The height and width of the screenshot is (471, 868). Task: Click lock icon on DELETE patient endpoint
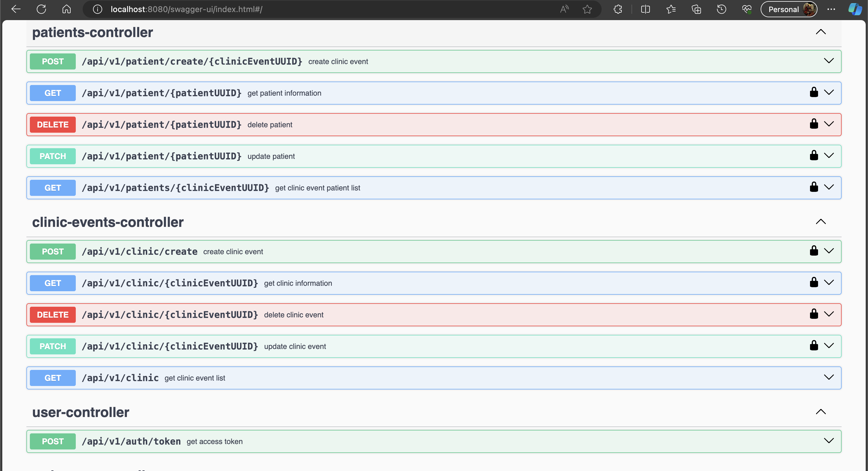814,124
